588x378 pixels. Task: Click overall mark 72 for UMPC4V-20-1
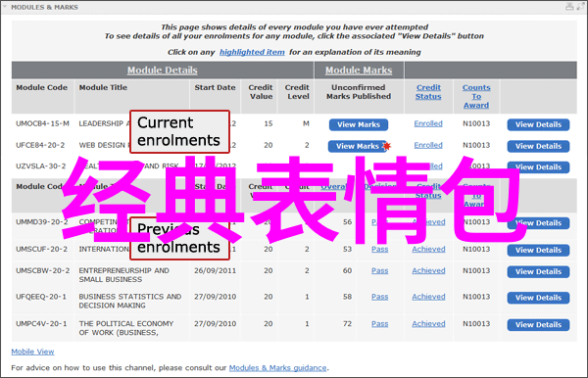(x=347, y=324)
